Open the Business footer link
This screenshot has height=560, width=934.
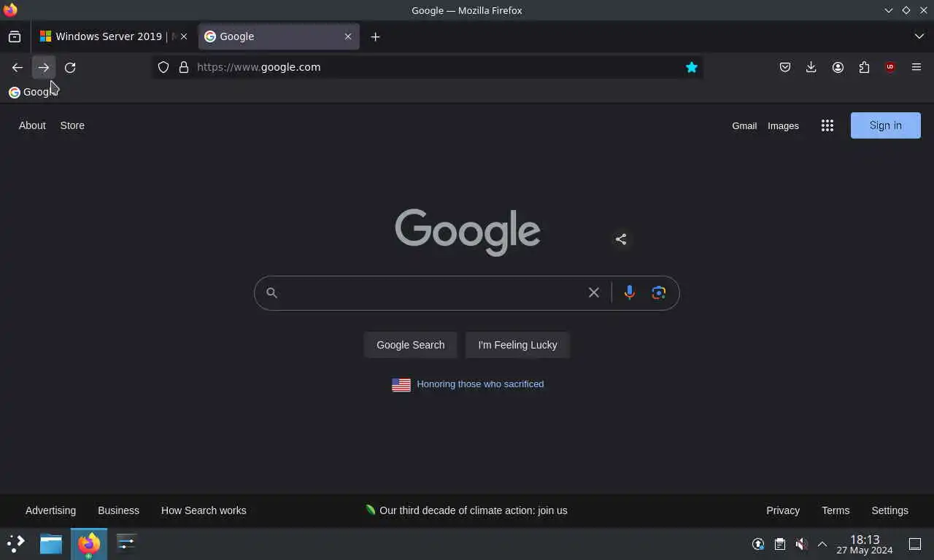pyautogui.click(x=118, y=510)
